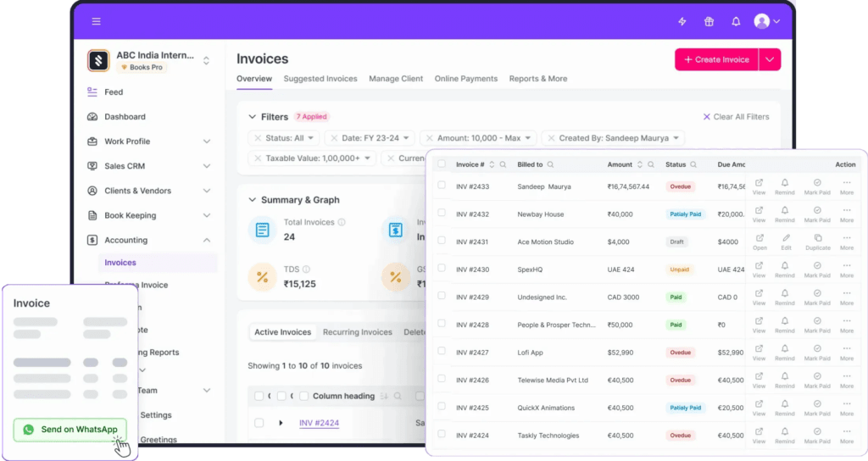868x461 pixels.
Task: Open dropdown arrow beside Create Invoice
Action: tap(770, 59)
